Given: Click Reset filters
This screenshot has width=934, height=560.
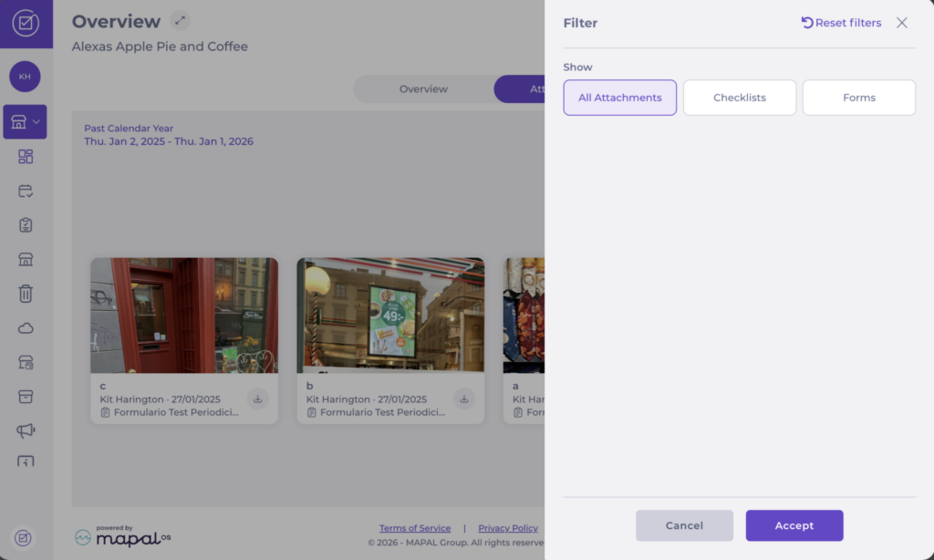Looking at the screenshot, I should coord(841,23).
